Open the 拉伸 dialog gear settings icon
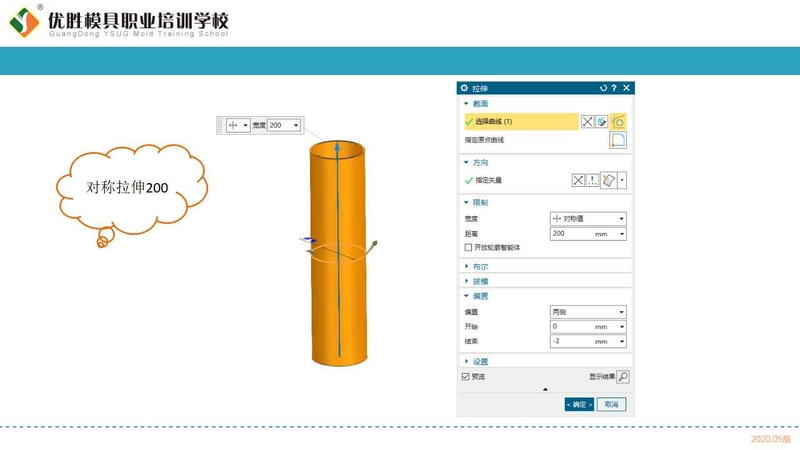This screenshot has width=800, height=450. [x=464, y=88]
